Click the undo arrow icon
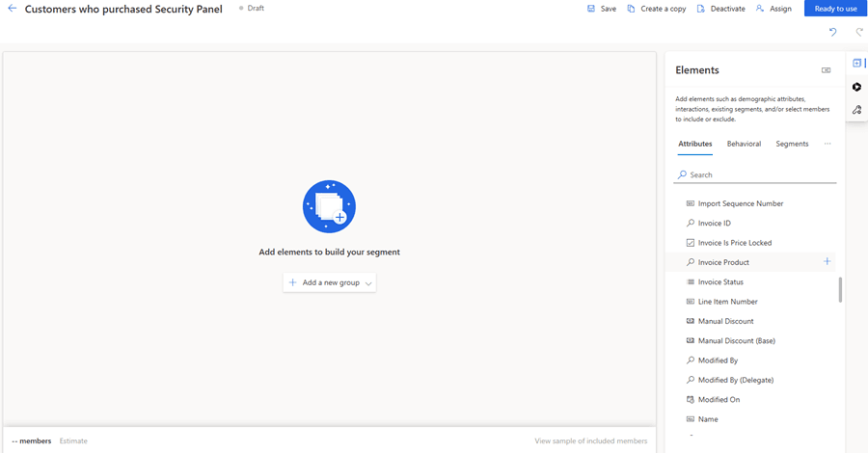 coord(833,33)
